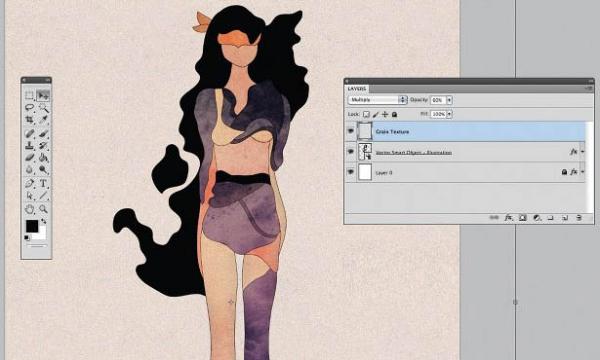Select the Type tool
Viewport: 600px width, 360px height.
coord(43,183)
